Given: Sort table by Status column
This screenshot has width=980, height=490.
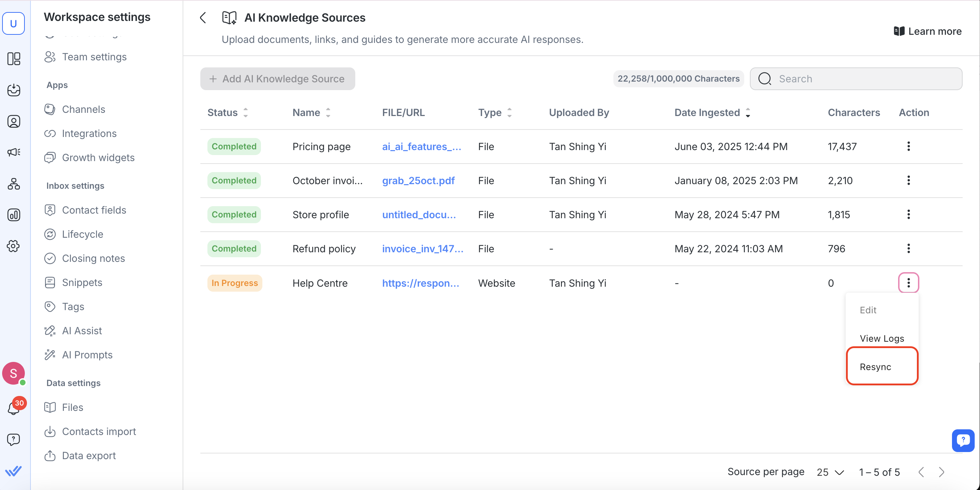Looking at the screenshot, I should pyautogui.click(x=246, y=113).
